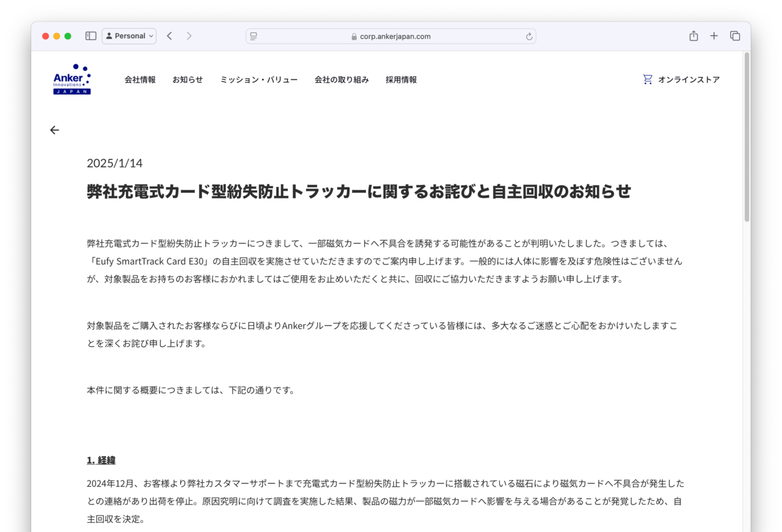The height and width of the screenshot is (532, 782).
Task: Go forward in Safari history
Action: 189,36
